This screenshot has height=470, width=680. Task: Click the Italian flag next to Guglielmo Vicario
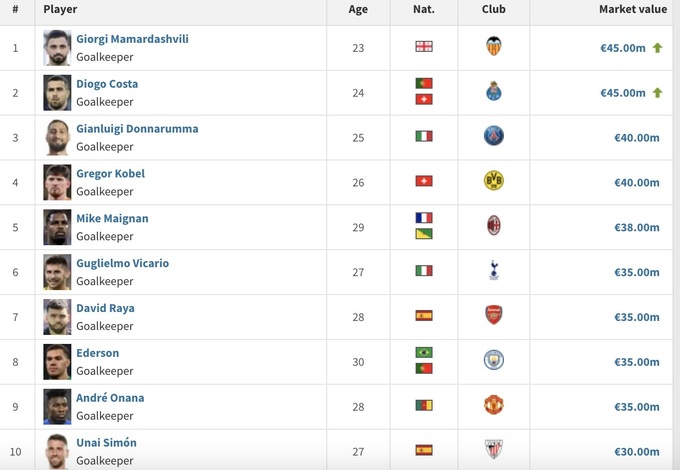[424, 271]
